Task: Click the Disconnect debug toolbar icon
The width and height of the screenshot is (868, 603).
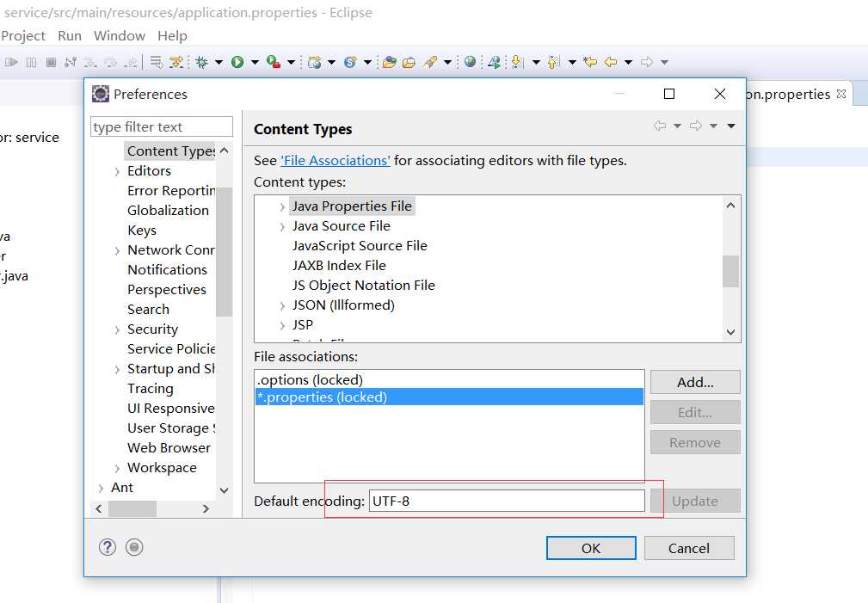Action: pos(71,62)
